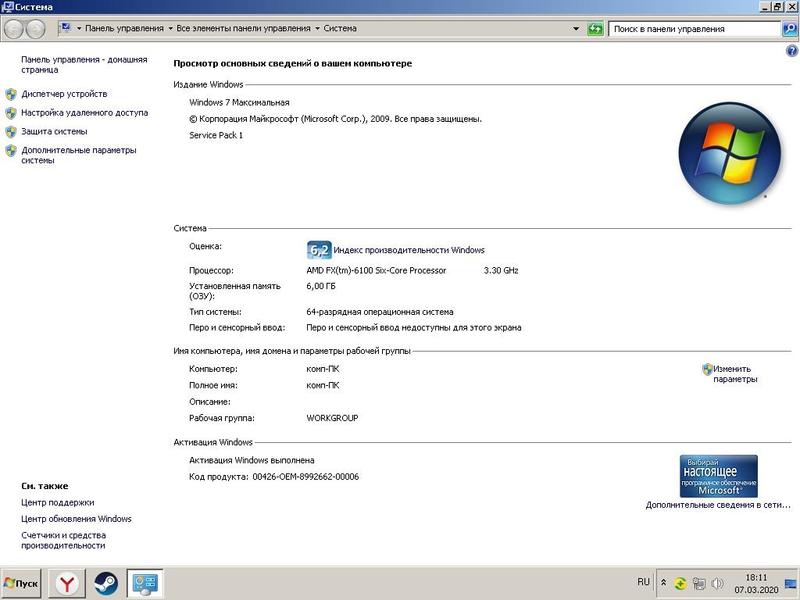This screenshot has height=600, width=800.
Task: Open Центр поддержки link
Action: pos(58,503)
